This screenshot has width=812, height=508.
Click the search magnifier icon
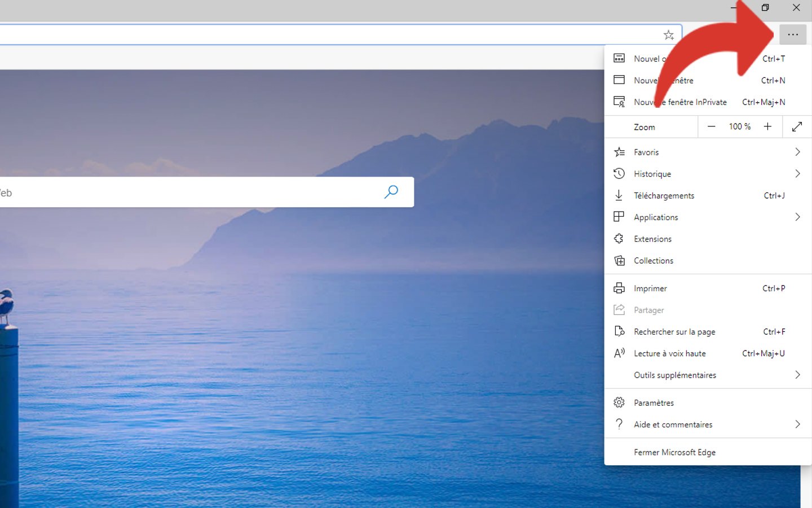point(391,192)
